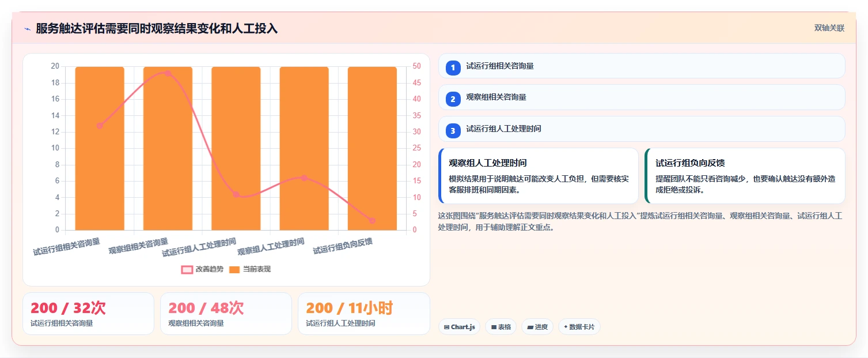The width and height of the screenshot is (868, 358).
Task: Click the trend line point at value 3
Action: pos(372,220)
